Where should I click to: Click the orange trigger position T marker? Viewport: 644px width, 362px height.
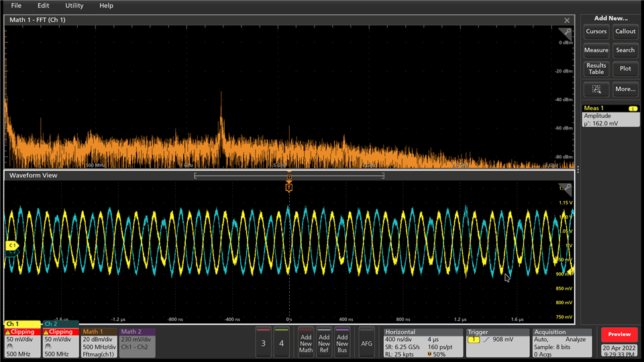(288, 188)
